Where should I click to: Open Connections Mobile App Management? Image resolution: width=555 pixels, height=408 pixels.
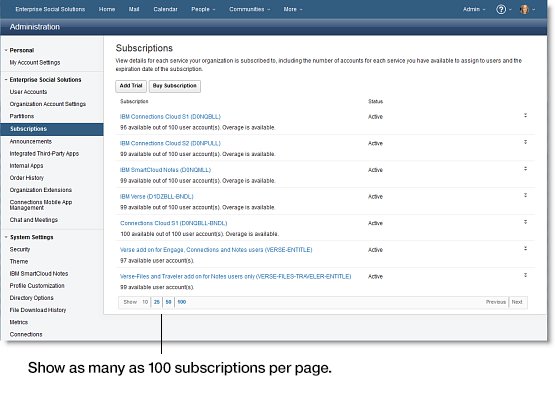pyautogui.click(x=41, y=205)
